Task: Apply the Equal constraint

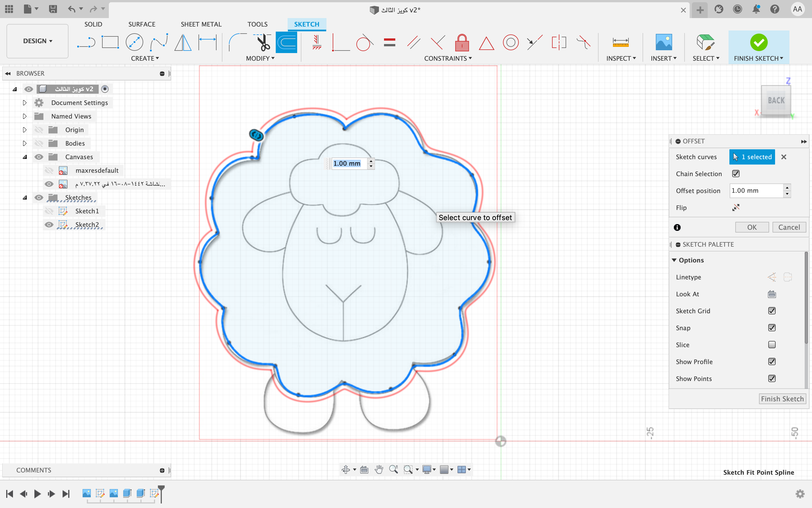Action: click(389, 43)
